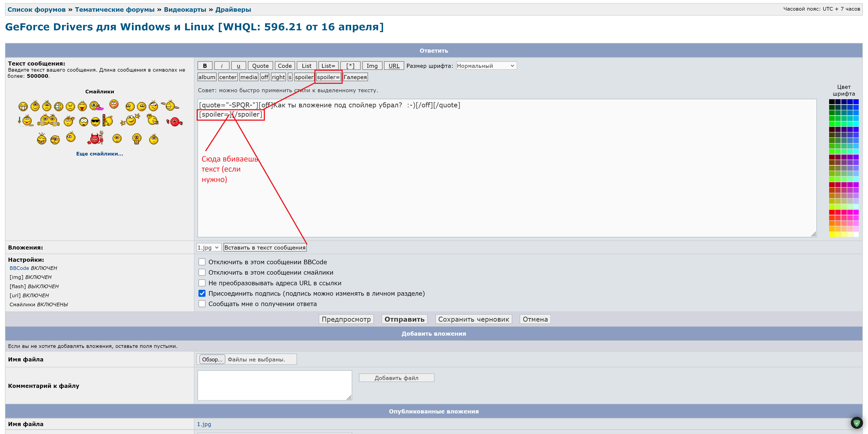
Task: Click inside the file comment text area
Action: pyautogui.click(x=274, y=385)
